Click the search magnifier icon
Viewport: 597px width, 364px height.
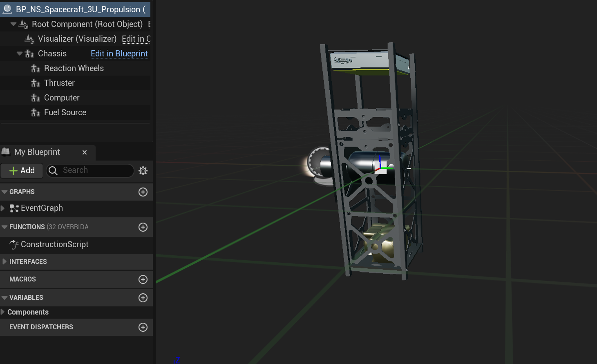tap(53, 170)
